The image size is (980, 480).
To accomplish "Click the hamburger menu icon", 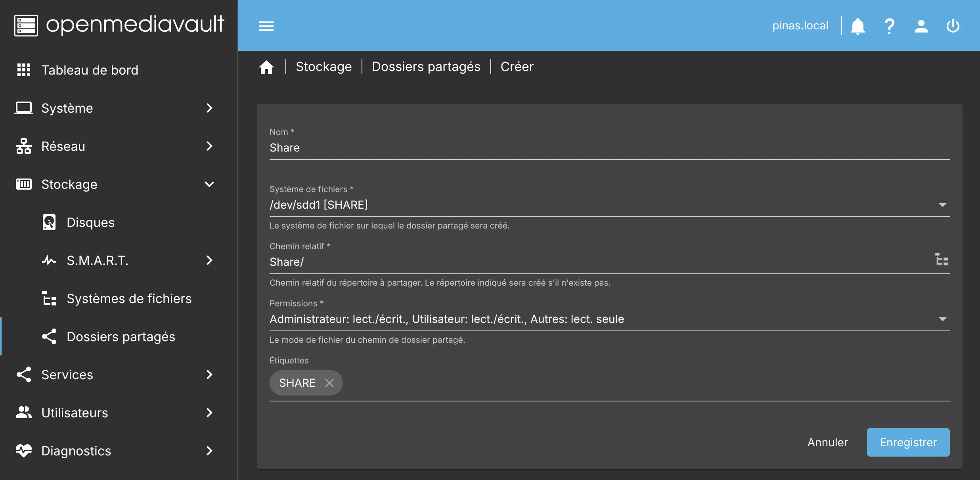I will point(266,26).
